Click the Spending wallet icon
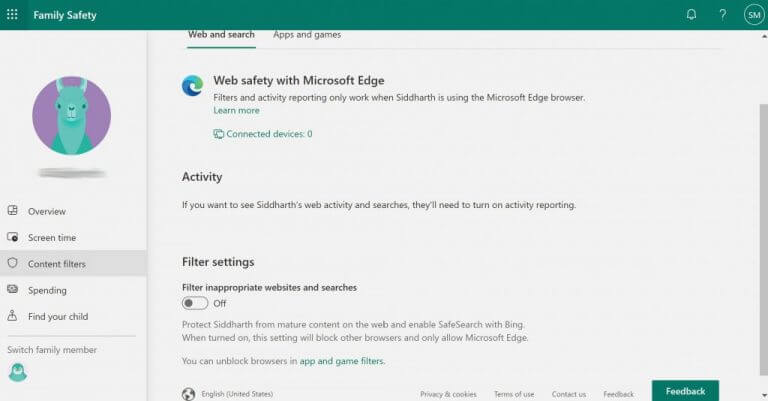 coord(13,289)
